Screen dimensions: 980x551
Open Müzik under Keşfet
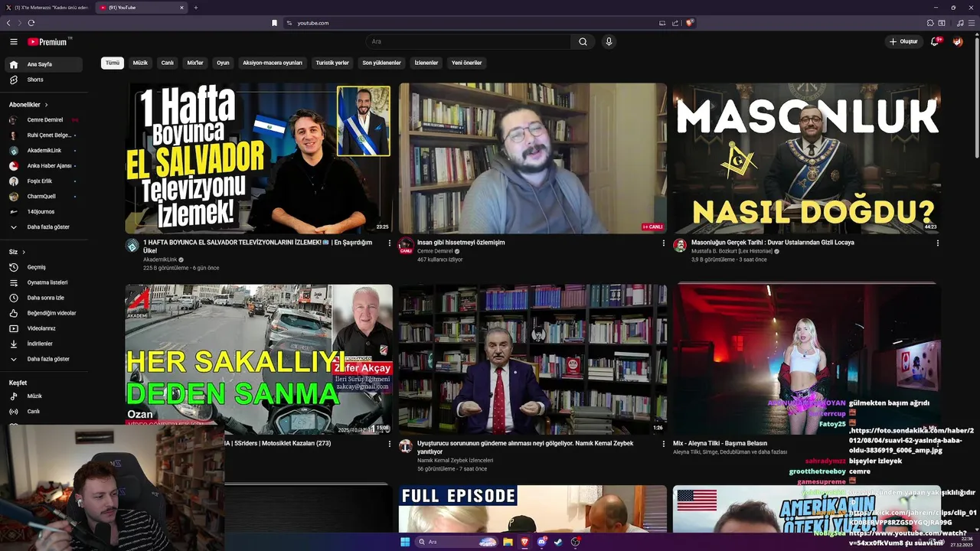coord(44,396)
